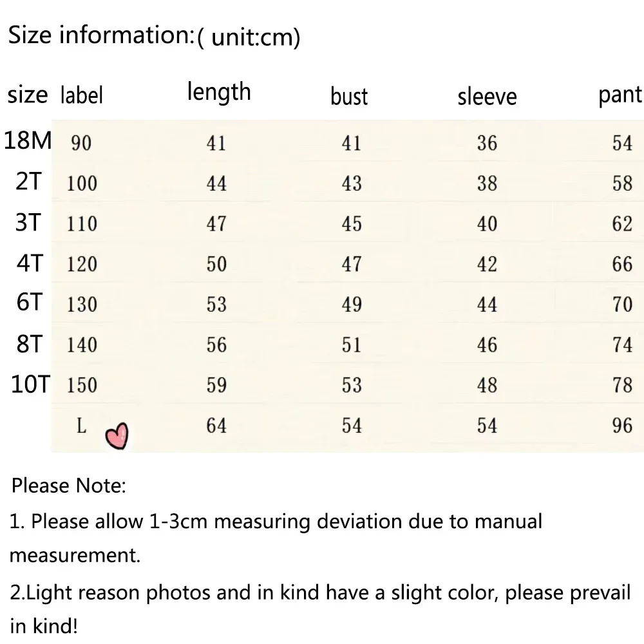Click the Please Note heading
The width and height of the screenshot is (644, 644).
[69, 486]
